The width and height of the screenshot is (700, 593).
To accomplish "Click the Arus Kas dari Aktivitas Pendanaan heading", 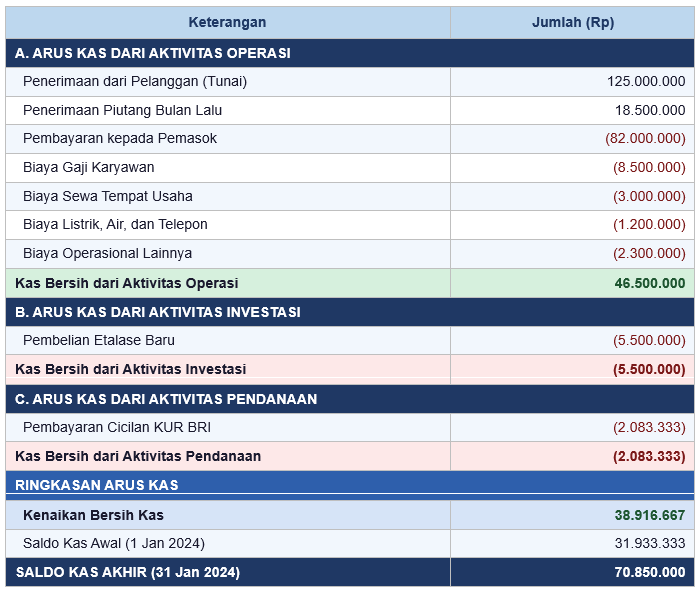I will point(166,399).
